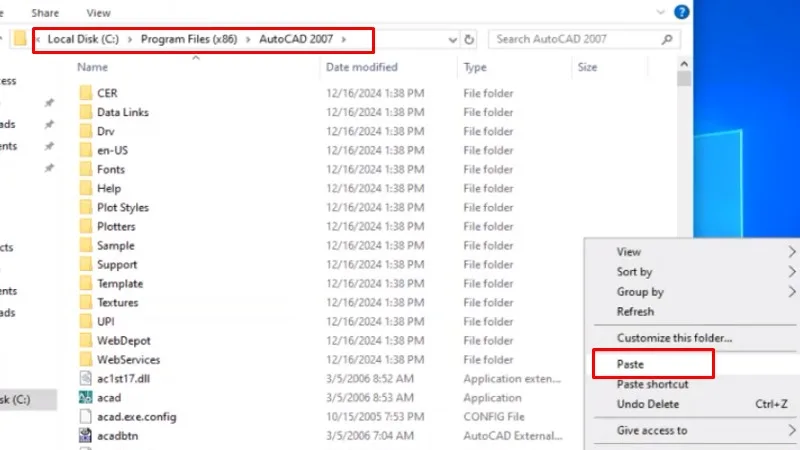800x450 pixels.
Task: Select Customize this folder... option
Action: (x=674, y=338)
